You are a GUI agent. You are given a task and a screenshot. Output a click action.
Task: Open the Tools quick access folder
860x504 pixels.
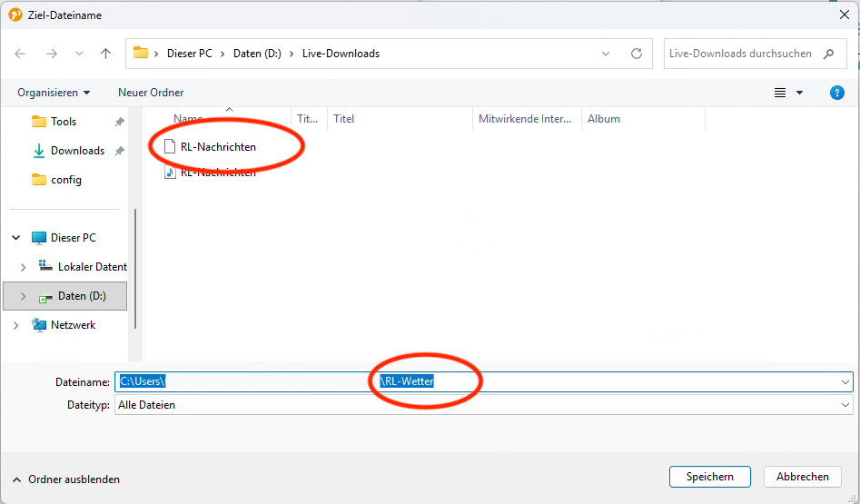[63, 122]
